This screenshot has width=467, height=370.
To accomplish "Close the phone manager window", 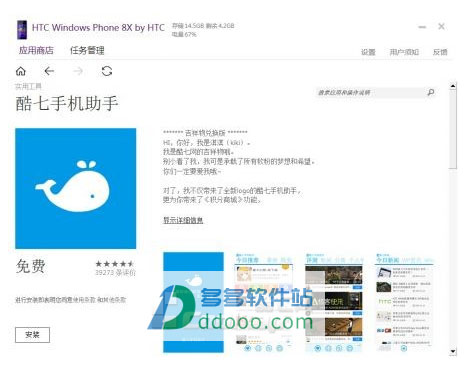I will [x=441, y=26].
